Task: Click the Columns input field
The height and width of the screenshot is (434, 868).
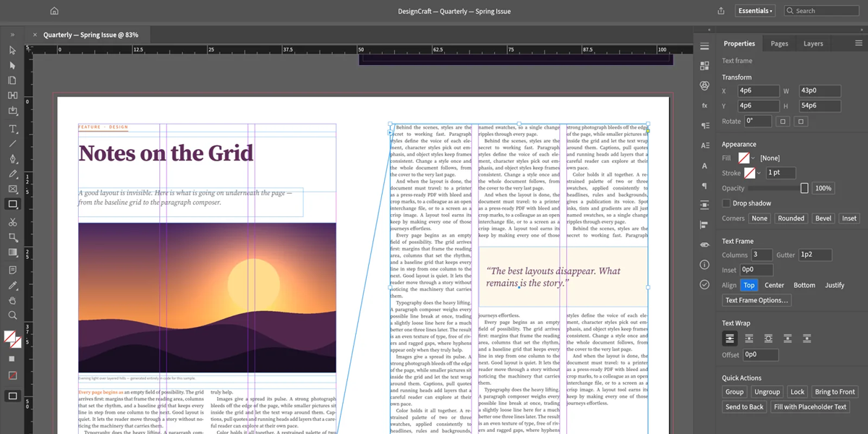Action: point(762,255)
